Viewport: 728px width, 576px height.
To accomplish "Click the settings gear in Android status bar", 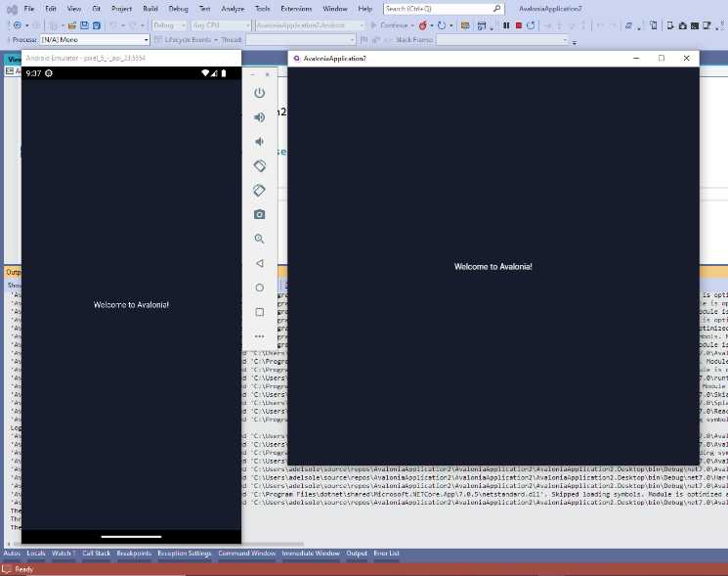I will pos(49,73).
